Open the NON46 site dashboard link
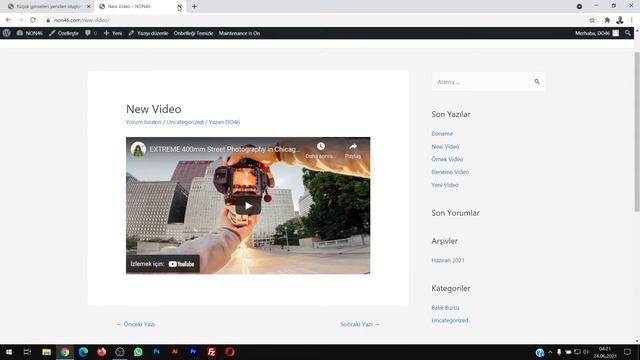The height and width of the screenshot is (360, 640). point(30,33)
